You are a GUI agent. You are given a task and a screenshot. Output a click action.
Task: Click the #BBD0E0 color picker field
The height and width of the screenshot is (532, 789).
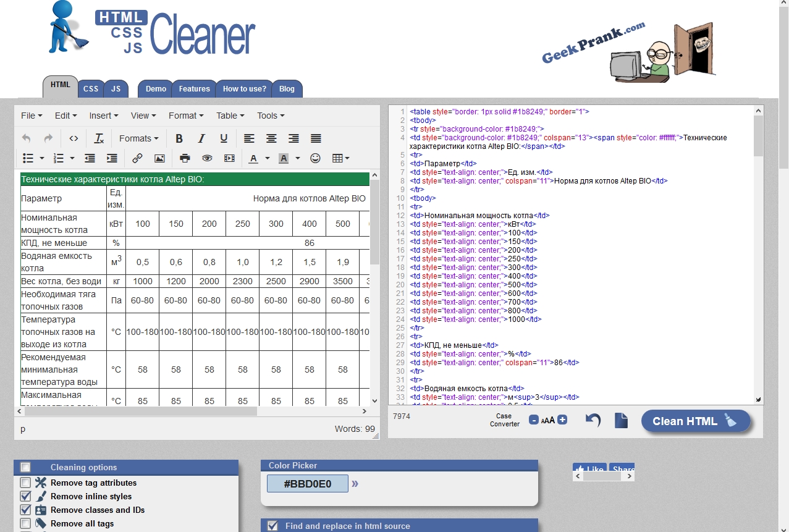coord(308,484)
